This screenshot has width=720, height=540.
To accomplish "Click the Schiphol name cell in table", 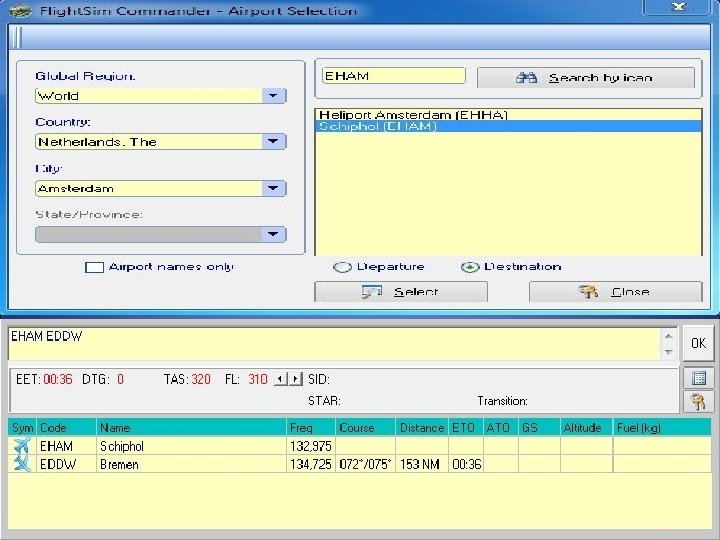I will (x=191, y=446).
